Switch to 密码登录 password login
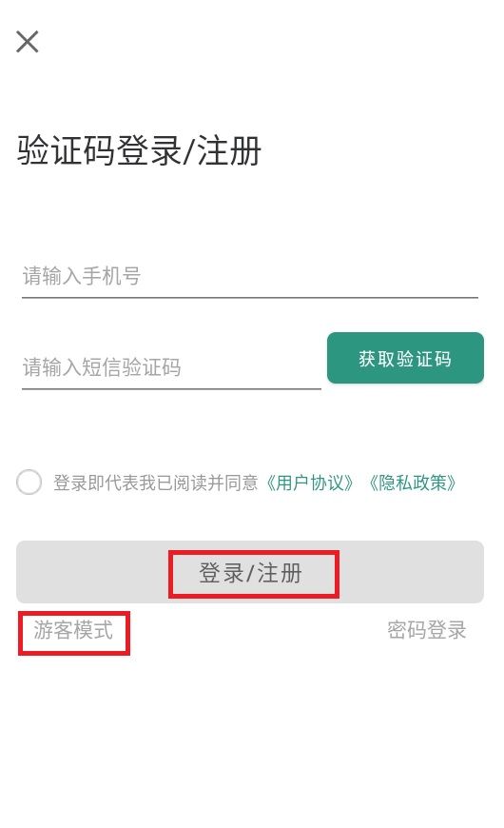The width and height of the screenshot is (504, 828). tap(426, 630)
